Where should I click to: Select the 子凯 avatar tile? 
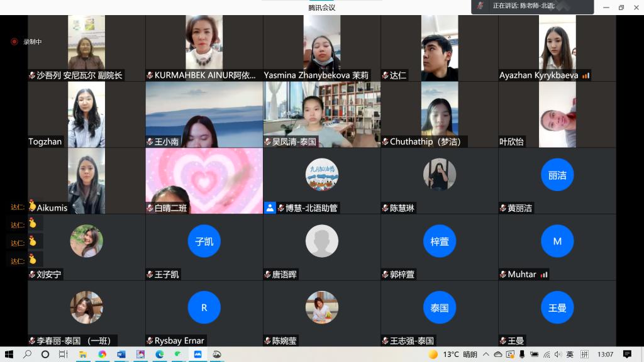(204, 241)
